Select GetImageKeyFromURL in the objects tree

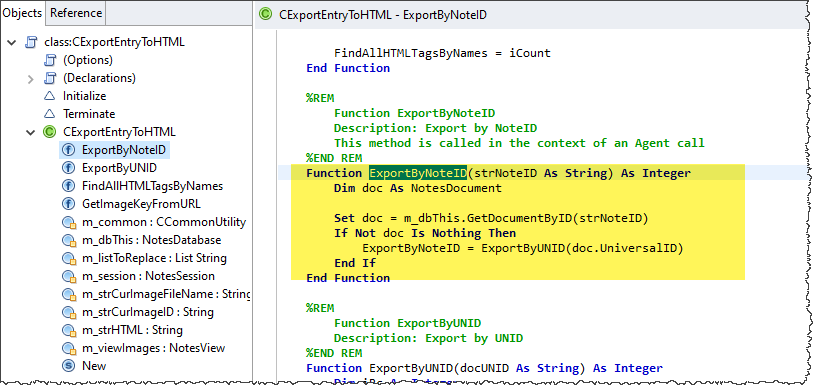(x=141, y=204)
